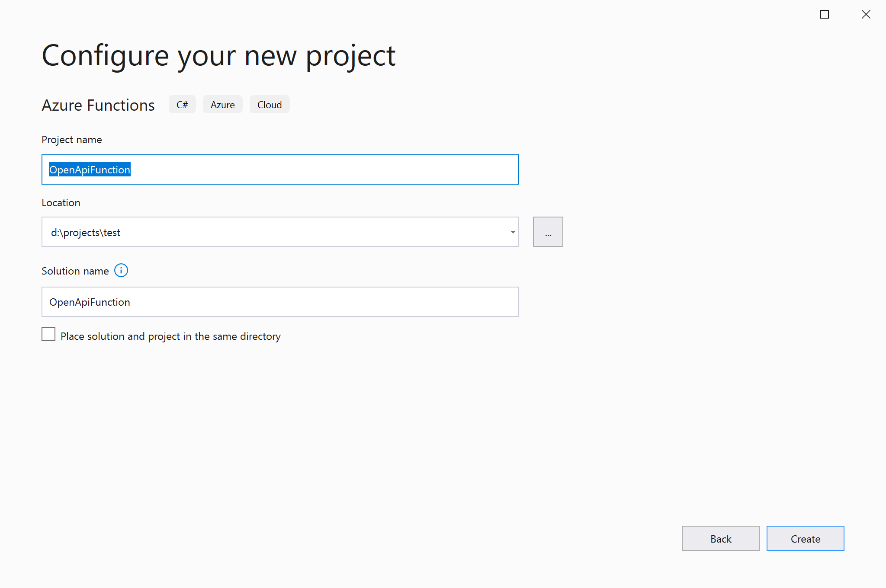886x588 pixels.
Task: Close the Configure your new project dialog
Action: click(866, 15)
